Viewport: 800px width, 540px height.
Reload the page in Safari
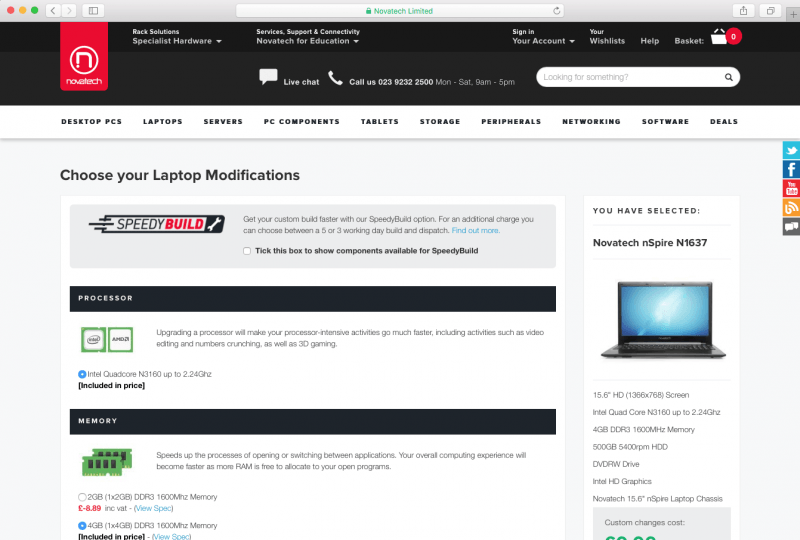(557, 11)
